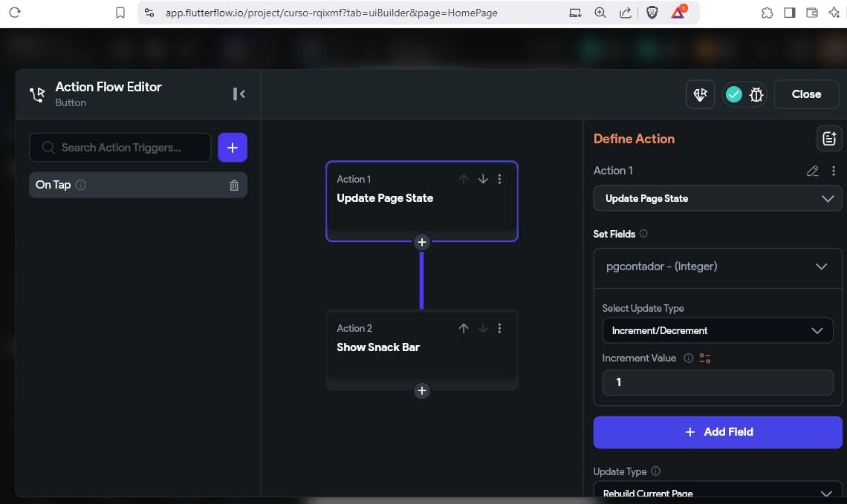Open Action 1 more options menu
Screen dimensions: 847x504
pos(500,179)
